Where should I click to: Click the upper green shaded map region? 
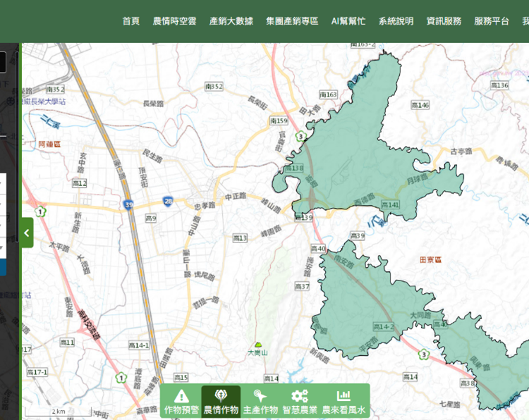[360, 141]
